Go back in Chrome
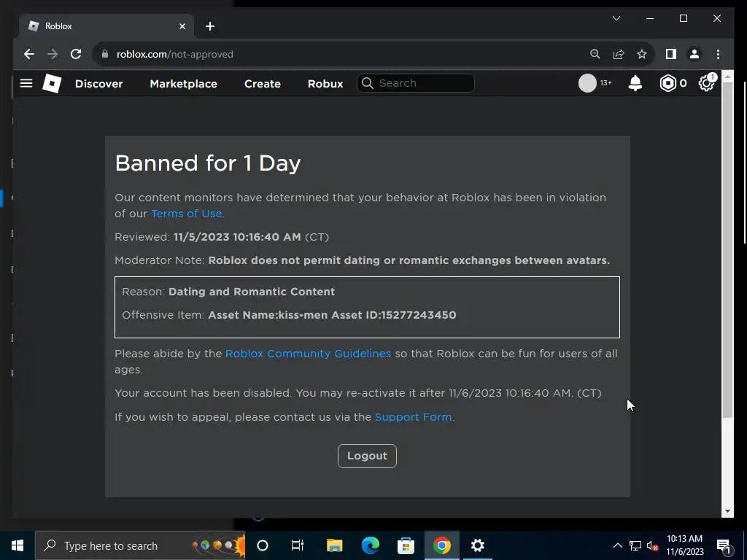 [29, 54]
